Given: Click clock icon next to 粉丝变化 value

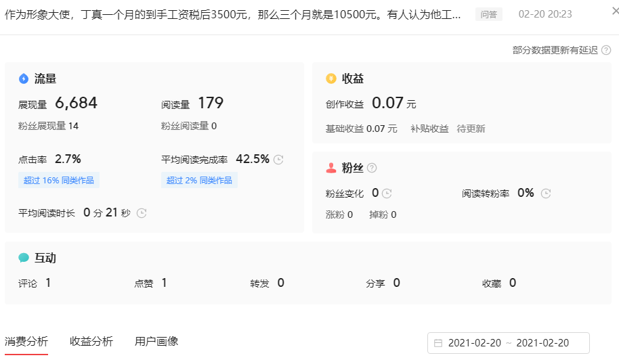Looking at the screenshot, I should [387, 194].
